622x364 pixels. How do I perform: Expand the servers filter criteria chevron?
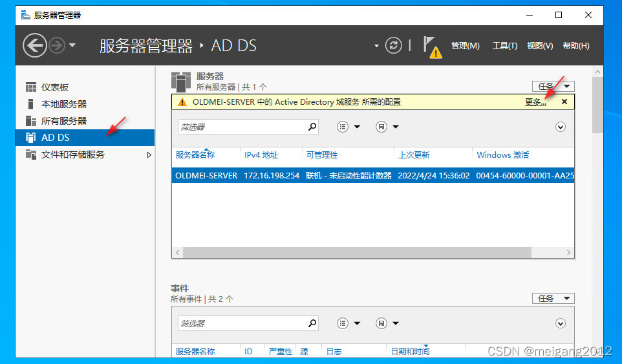pyautogui.click(x=561, y=127)
